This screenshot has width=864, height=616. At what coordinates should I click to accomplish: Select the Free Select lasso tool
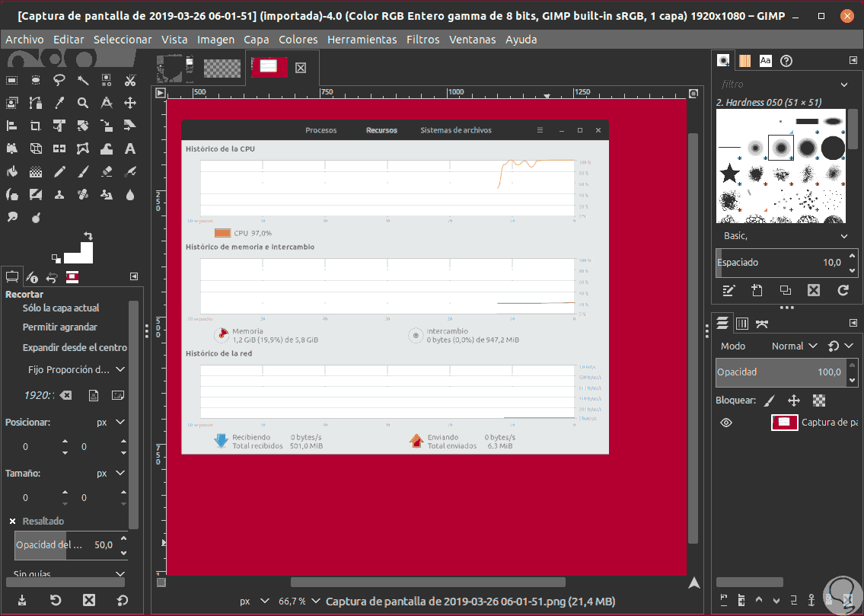[x=59, y=81]
